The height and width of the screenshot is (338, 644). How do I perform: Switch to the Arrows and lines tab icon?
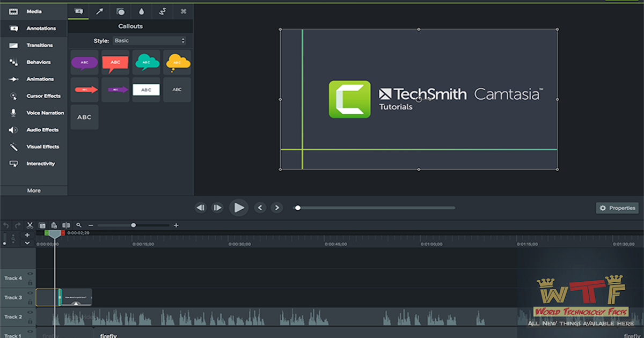[x=99, y=11]
